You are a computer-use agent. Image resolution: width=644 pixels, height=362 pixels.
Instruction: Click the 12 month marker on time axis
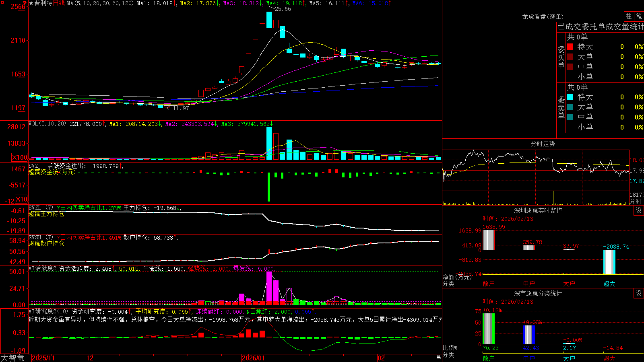[90, 358]
